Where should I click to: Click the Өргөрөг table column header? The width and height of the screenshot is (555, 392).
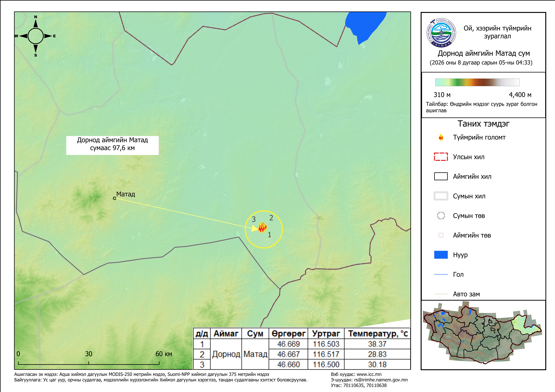pyautogui.click(x=288, y=334)
